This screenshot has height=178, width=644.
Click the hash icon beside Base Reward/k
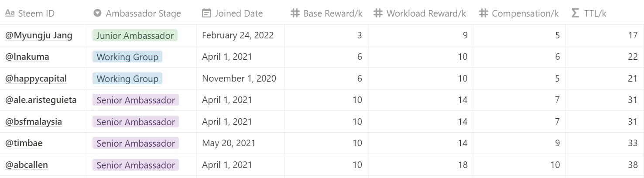(x=295, y=13)
